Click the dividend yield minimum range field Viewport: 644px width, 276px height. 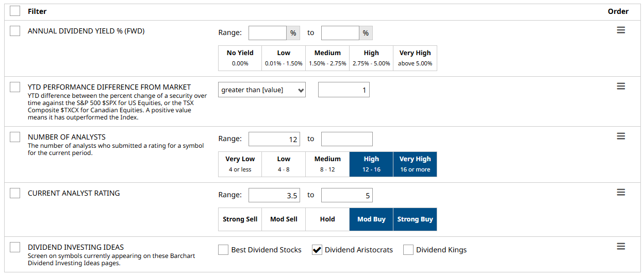click(268, 33)
